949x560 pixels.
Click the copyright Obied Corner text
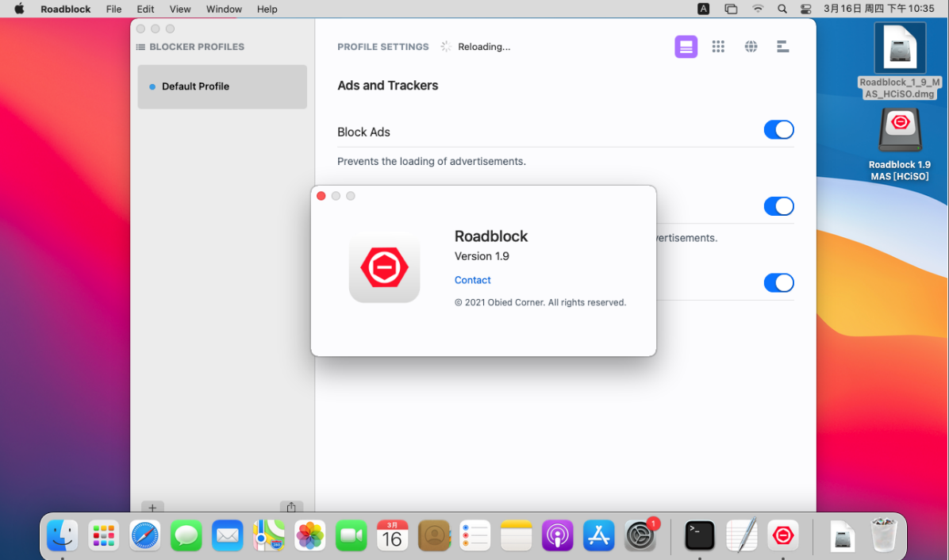pos(540,302)
